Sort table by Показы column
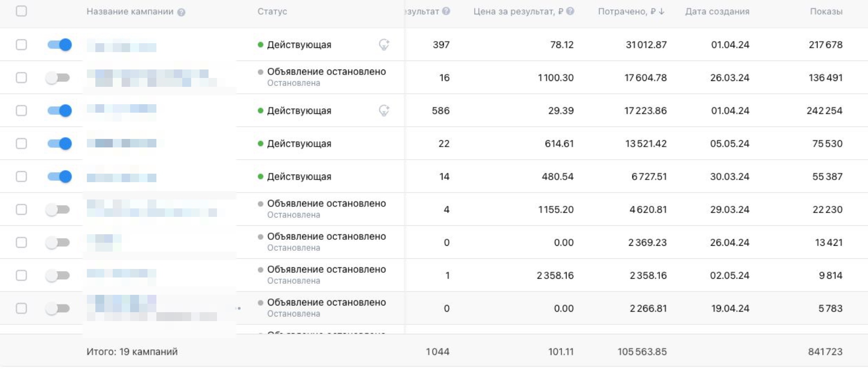This screenshot has height=377, width=868. coord(826,12)
